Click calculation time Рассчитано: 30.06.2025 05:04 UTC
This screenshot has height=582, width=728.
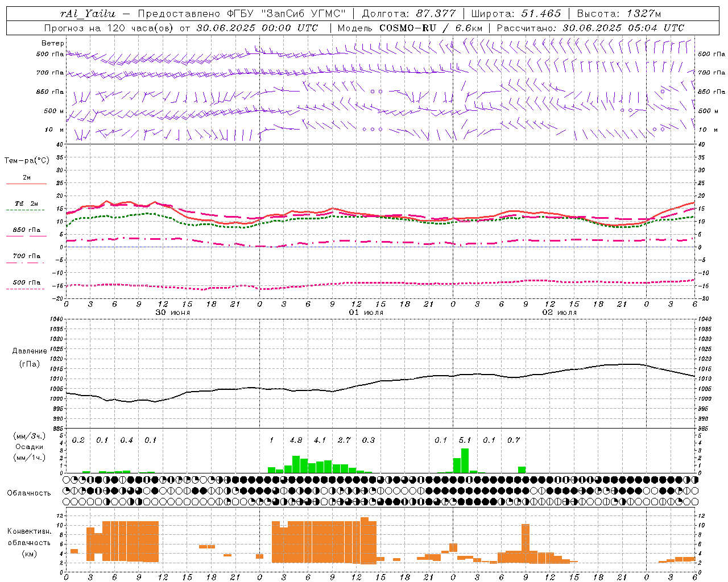click(590, 28)
